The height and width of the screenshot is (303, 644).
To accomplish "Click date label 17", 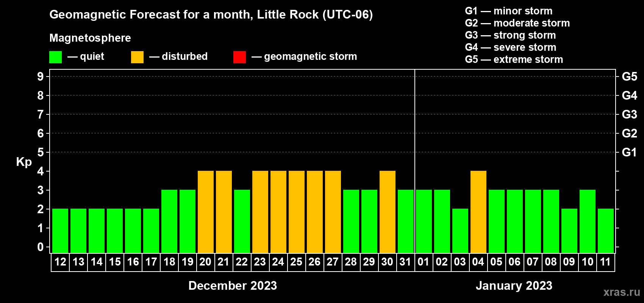I will pos(151,262).
